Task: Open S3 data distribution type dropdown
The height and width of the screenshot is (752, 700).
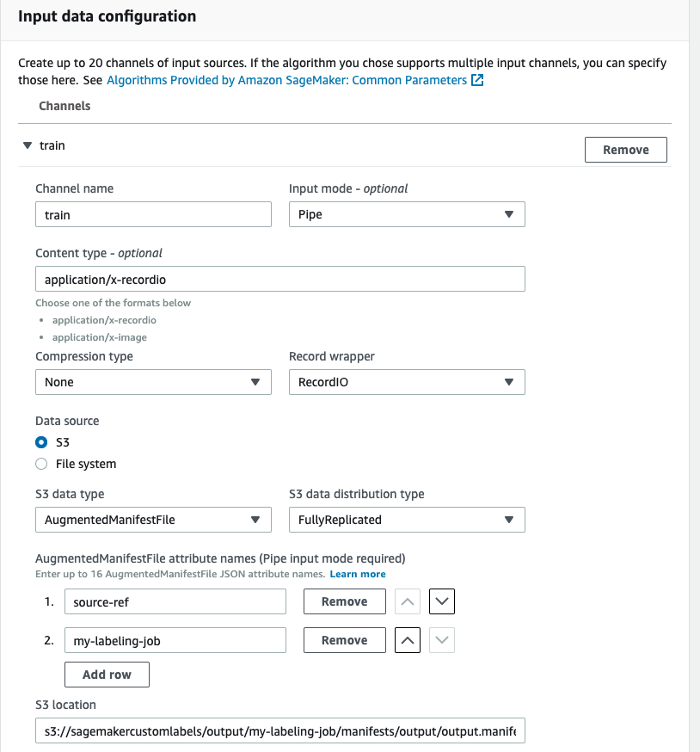Action: 407,520
